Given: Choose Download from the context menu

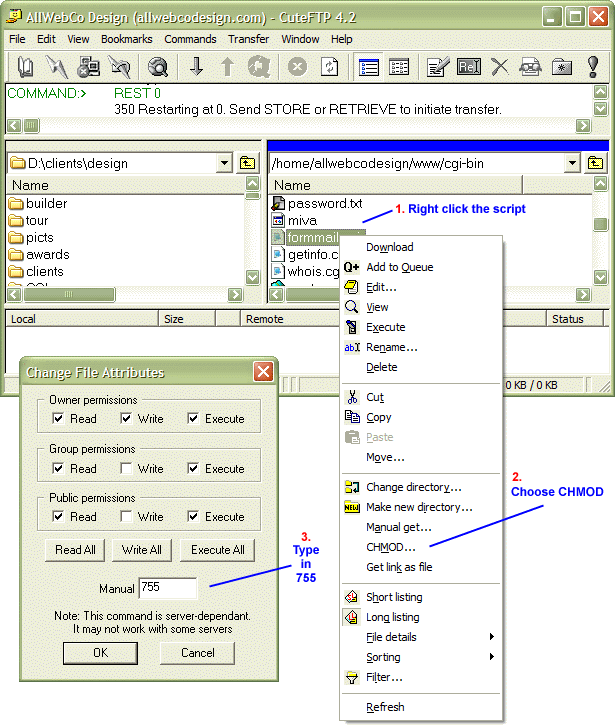Looking at the screenshot, I should pyautogui.click(x=421, y=247).
